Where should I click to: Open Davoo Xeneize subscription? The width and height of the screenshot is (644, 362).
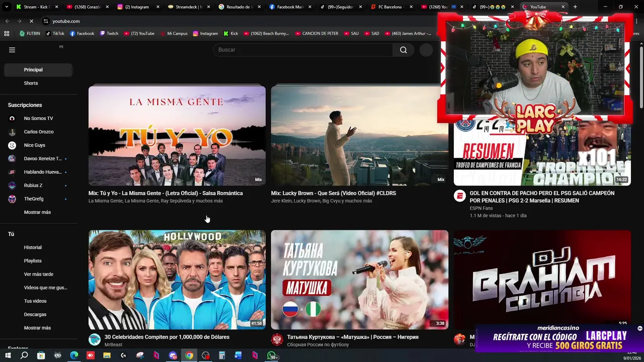(x=38, y=158)
